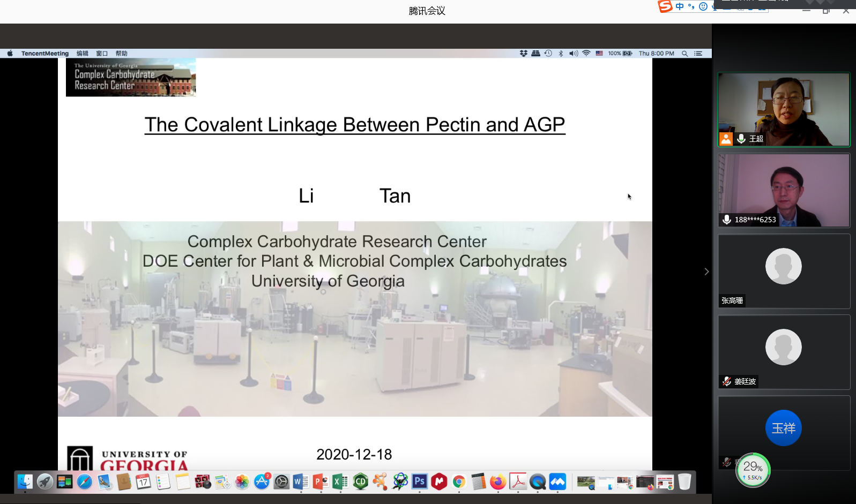Click the Apple logo menu
The image size is (856, 504).
[x=10, y=54]
